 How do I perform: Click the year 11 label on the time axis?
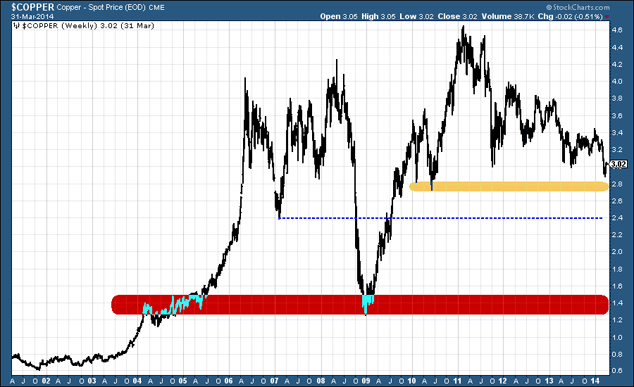(x=458, y=381)
